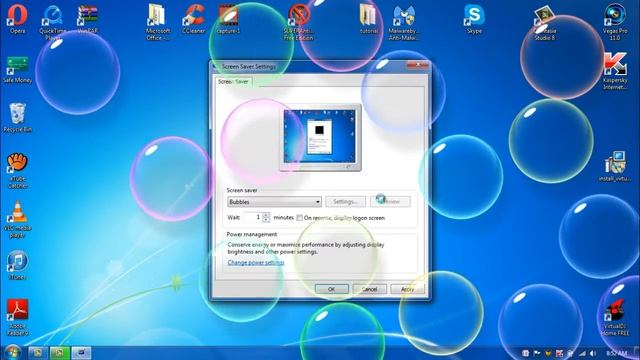This screenshot has height=360, width=640.
Task: Select the Vegas Pro 11.0 icon
Action: (615, 21)
